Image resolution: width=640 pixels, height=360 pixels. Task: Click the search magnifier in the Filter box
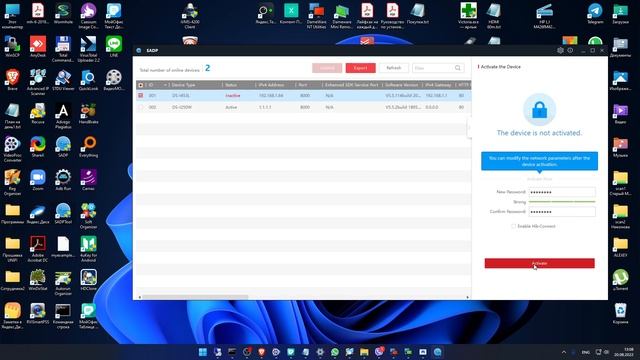(458, 68)
